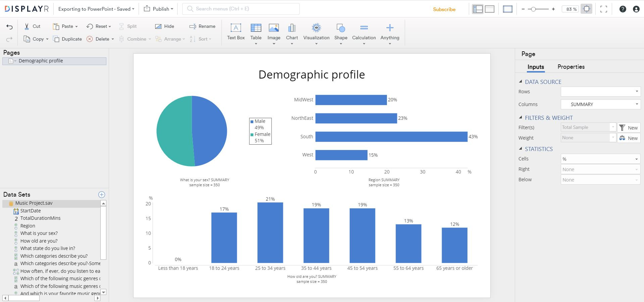Viewport: 644px width, 302px height.
Task: Switch to the Properties tab
Action: (x=571, y=67)
